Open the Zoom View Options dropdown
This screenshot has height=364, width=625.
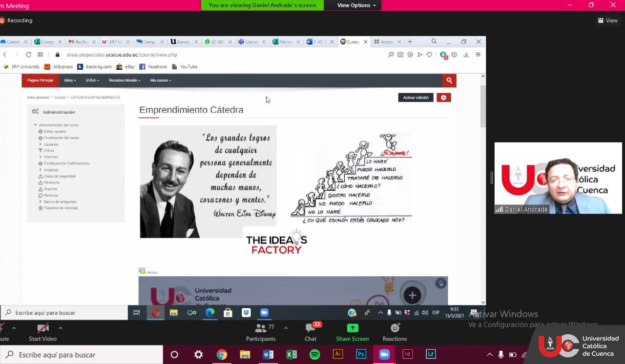[x=356, y=5]
